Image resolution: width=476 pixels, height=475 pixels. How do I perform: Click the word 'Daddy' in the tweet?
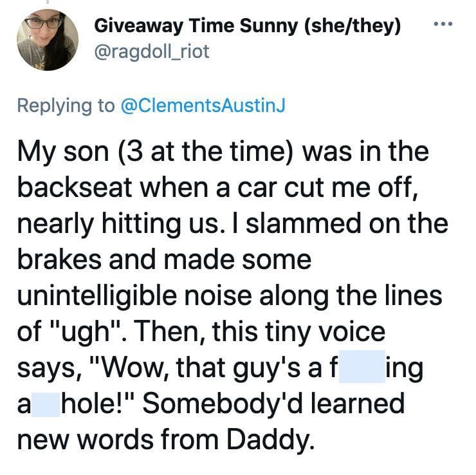pyautogui.click(x=268, y=441)
